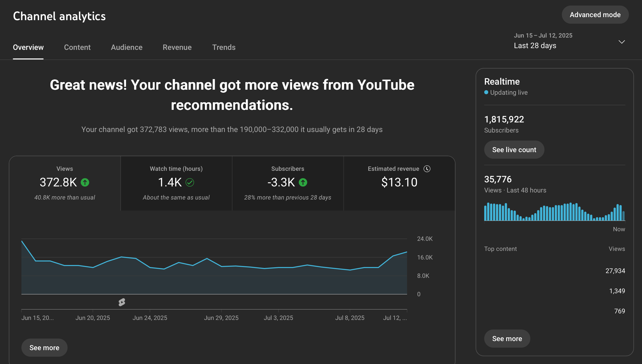
Task: Open the Audience tab
Action: click(x=127, y=47)
